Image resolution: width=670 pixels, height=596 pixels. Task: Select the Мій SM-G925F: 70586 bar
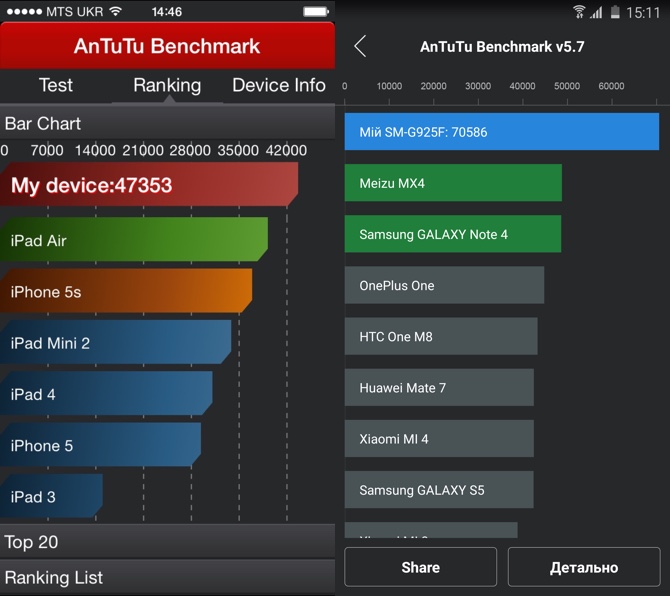pyautogui.click(x=502, y=132)
